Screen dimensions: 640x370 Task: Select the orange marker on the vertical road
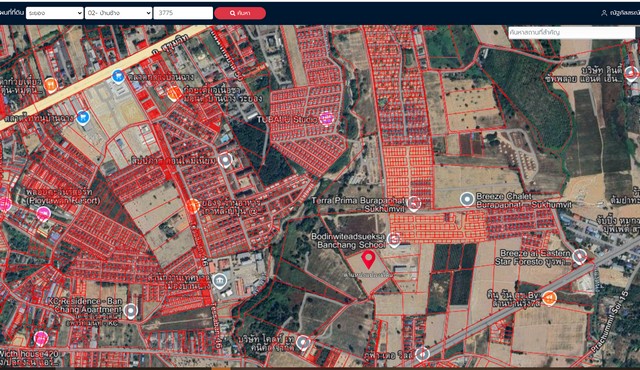[x=193, y=206]
